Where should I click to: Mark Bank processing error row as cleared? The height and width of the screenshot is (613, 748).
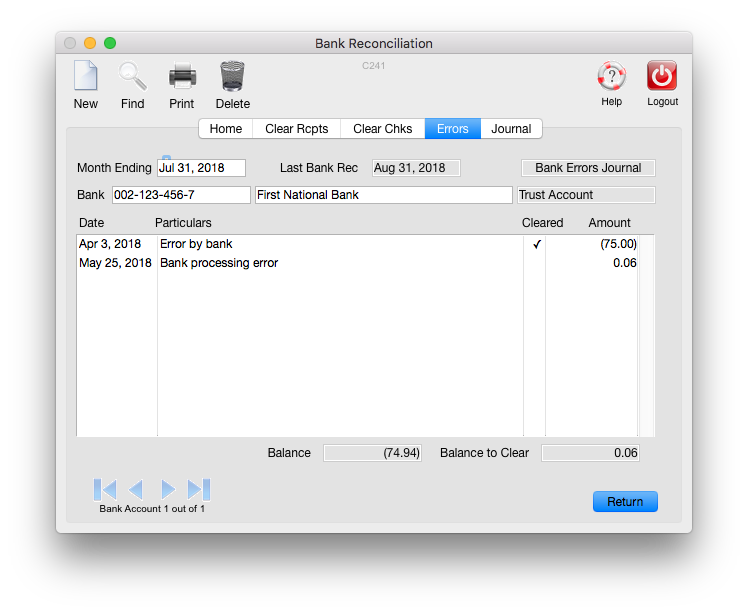[x=536, y=263]
